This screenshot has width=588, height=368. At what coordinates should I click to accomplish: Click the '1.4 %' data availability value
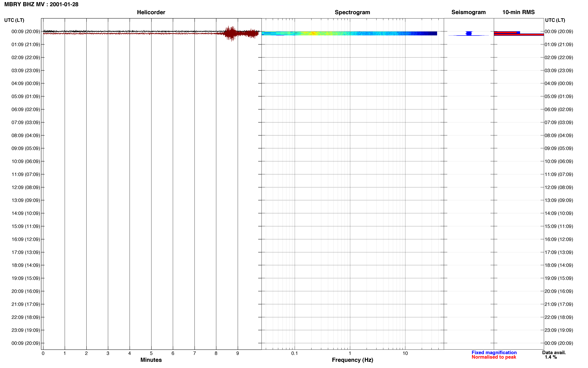click(x=551, y=357)
